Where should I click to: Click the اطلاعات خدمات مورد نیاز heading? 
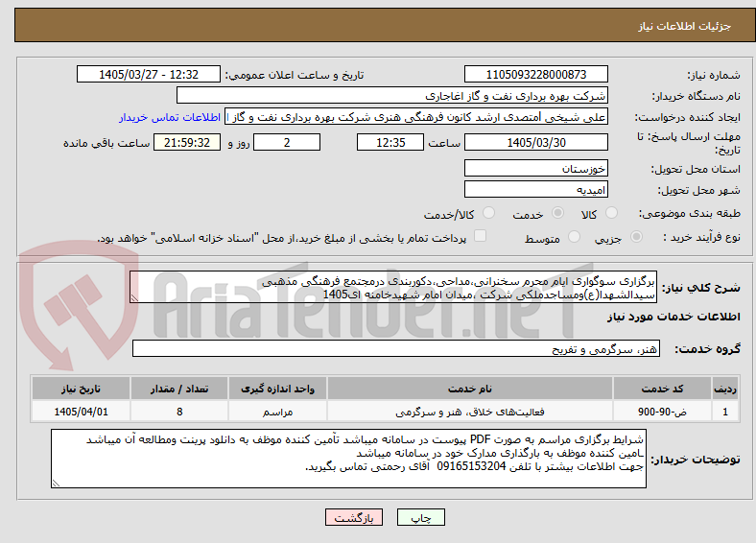(673, 317)
